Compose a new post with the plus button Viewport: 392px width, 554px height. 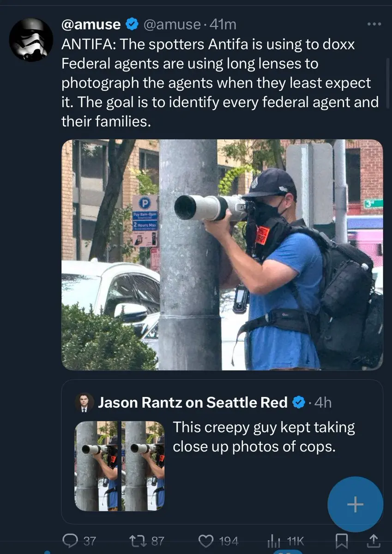coord(355,505)
